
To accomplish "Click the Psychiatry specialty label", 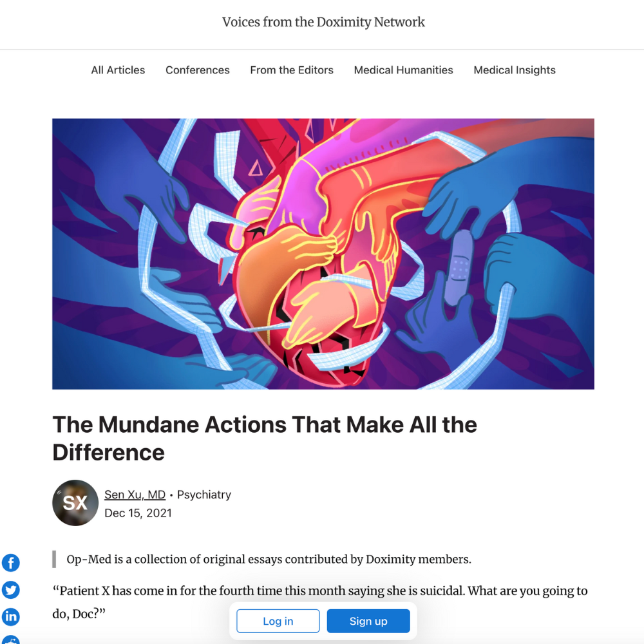I will 204,495.
